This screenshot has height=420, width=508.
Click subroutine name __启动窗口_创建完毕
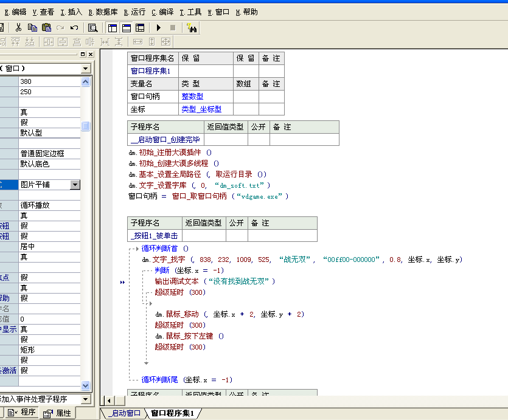[165, 140]
